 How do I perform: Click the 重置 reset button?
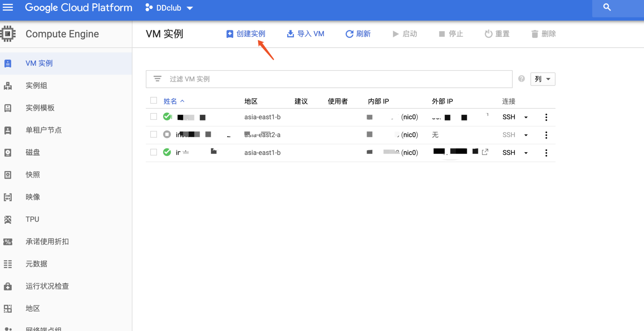[497, 34]
